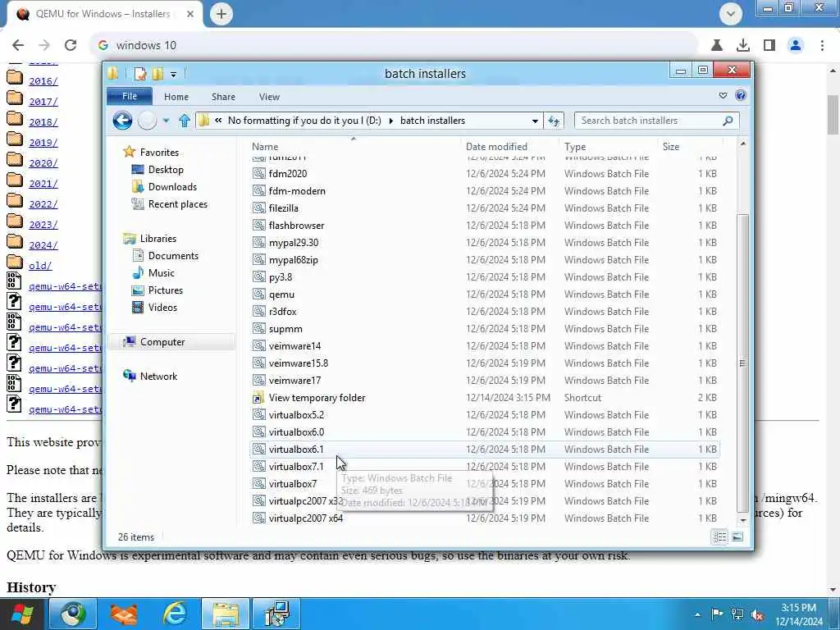Select Videos library
The height and width of the screenshot is (630, 840).
click(162, 308)
